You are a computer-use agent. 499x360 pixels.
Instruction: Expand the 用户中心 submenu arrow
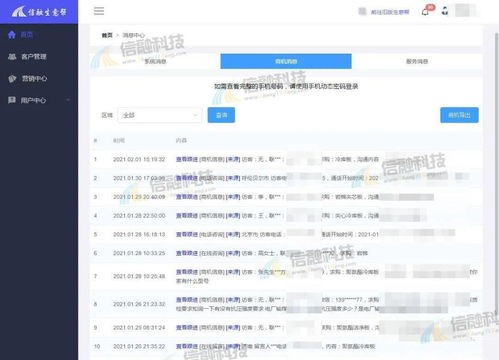[68, 100]
